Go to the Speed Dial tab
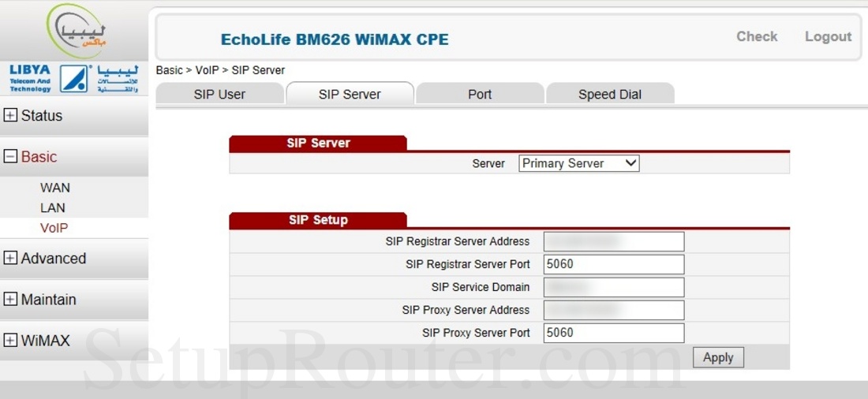This screenshot has width=868, height=399. (x=610, y=94)
